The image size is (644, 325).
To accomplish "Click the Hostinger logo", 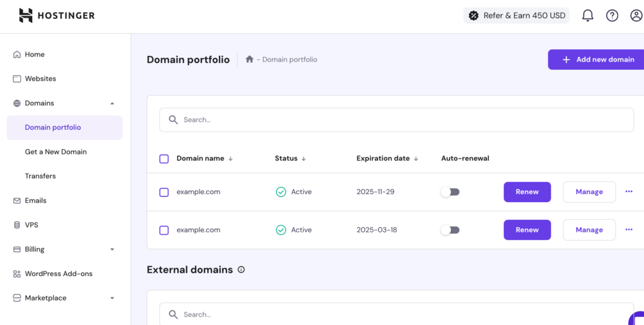I will (57, 16).
